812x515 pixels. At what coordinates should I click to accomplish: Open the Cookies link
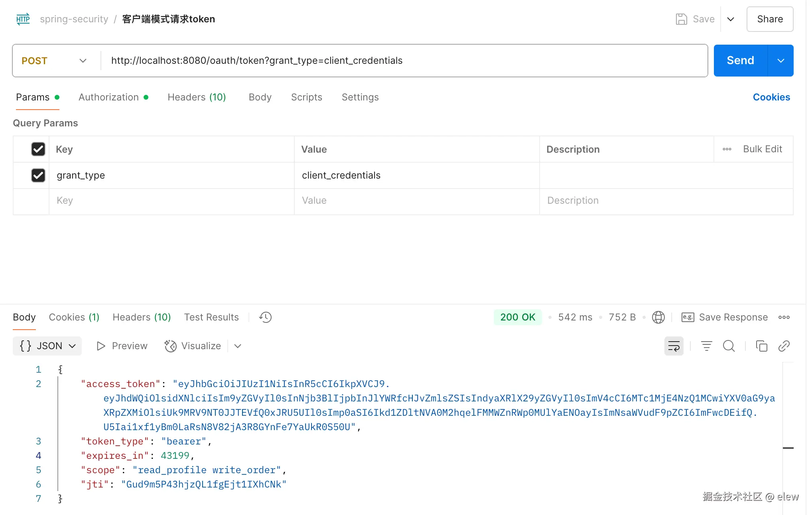tap(771, 97)
